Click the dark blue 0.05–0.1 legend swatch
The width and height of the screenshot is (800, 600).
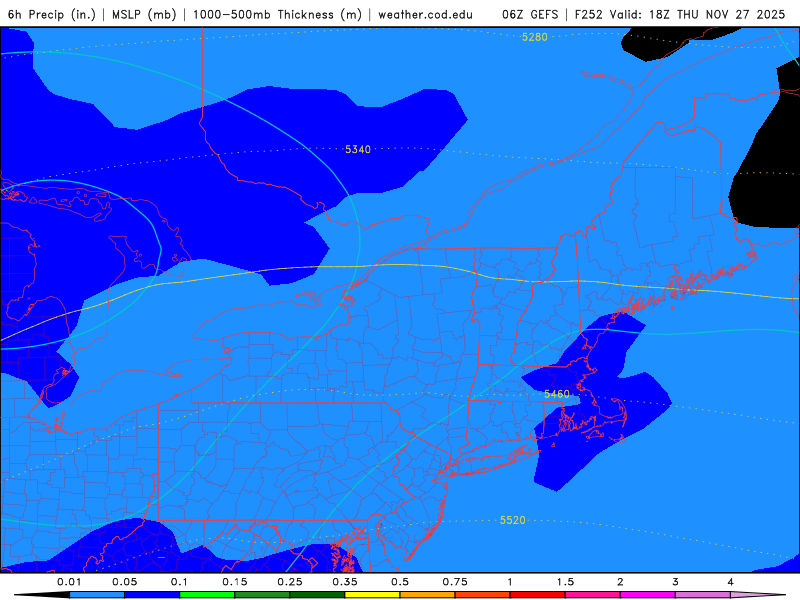coord(152,595)
